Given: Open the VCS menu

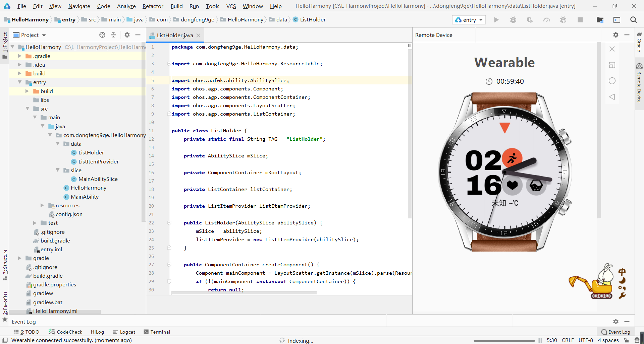Looking at the screenshot, I should coord(231,6).
